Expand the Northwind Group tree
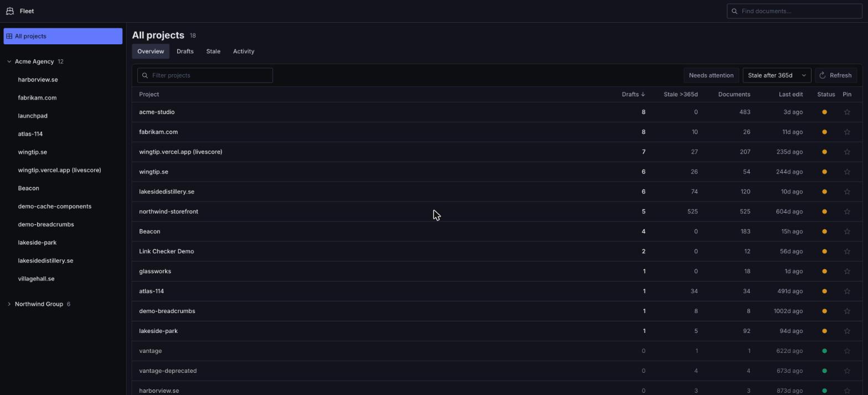The height and width of the screenshot is (395, 868). pyautogui.click(x=9, y=304)
